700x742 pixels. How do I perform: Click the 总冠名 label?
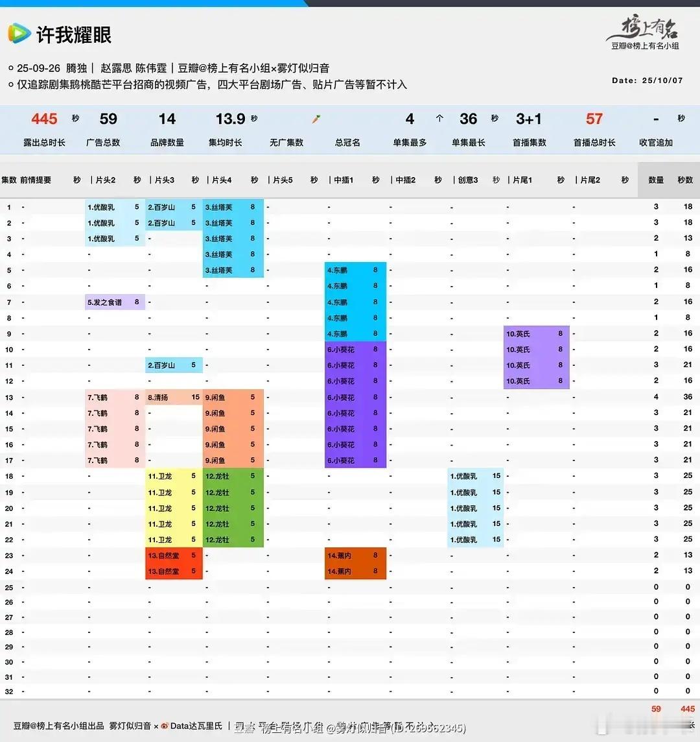coord(347,143)
